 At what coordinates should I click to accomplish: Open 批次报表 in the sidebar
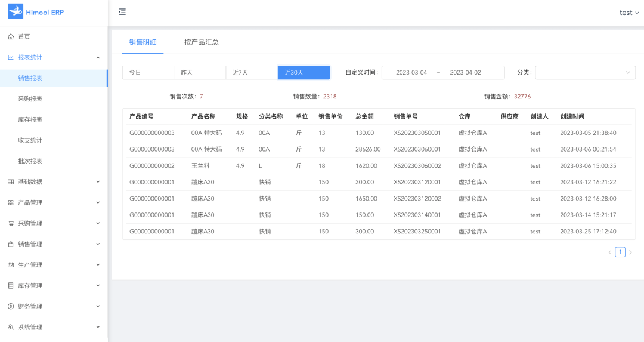(x=30, y=161)
